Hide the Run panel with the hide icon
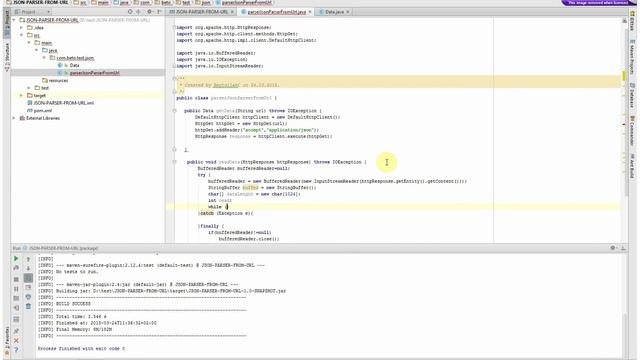This screenshot has width=640, height=360. [x=623, y=248]
